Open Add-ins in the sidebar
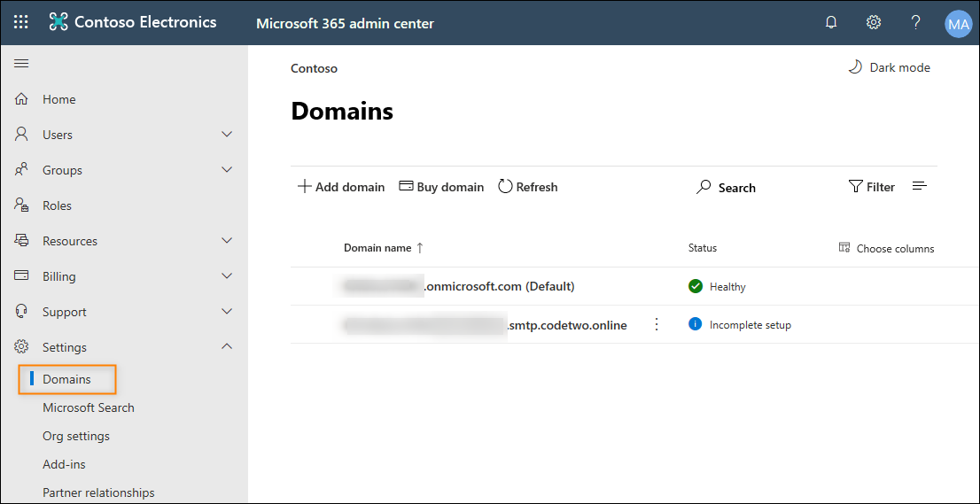 coord(64,465)
